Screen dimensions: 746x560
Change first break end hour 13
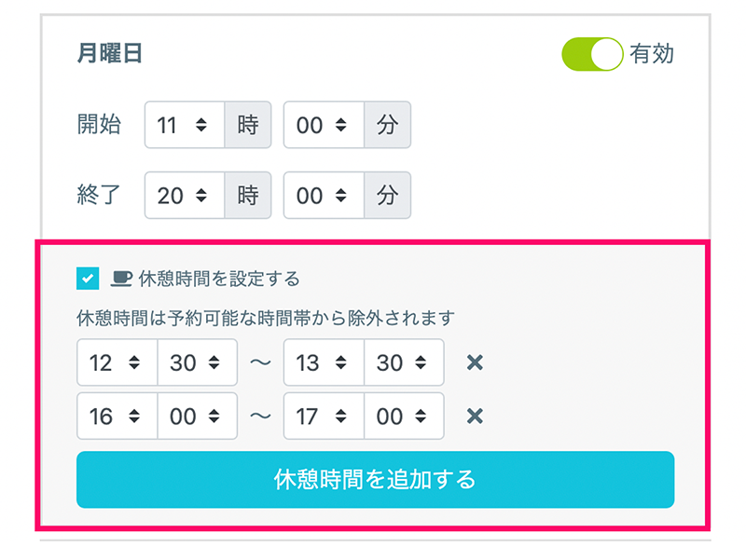click(x=323, y=362)
